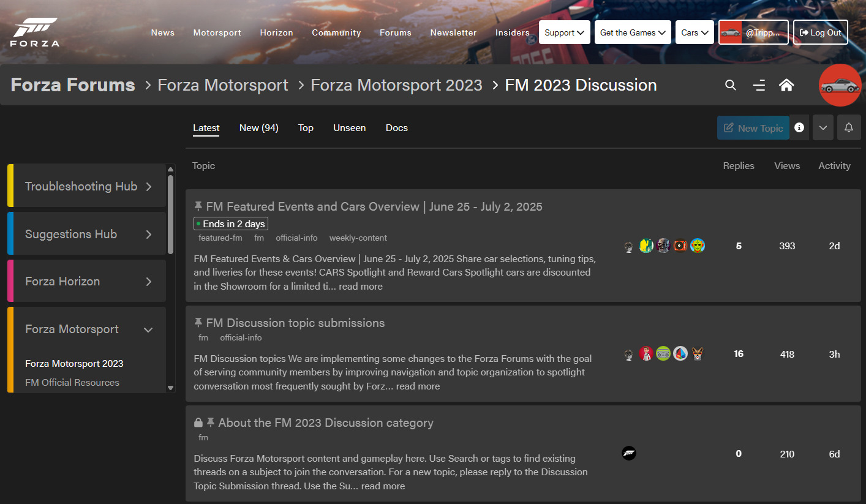Viewport: 866px width, 504px height.
Task: Open the large red car profile avatar
Action: click(x=840, y=85)
